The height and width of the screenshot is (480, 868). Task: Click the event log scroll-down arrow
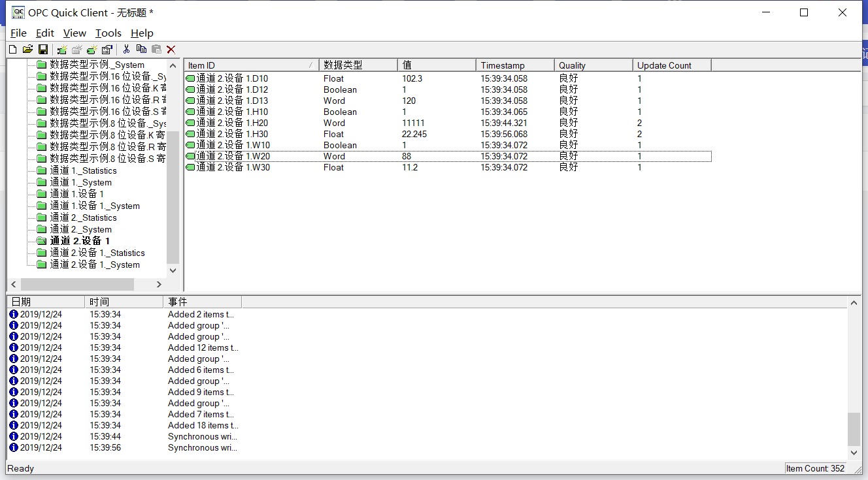[854, 452]
